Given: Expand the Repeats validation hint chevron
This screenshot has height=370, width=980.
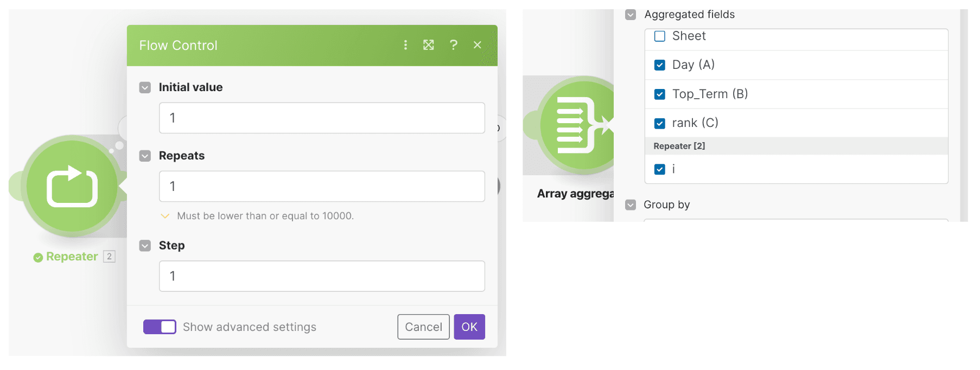Looking at the screenshot, I should point(166,216).
